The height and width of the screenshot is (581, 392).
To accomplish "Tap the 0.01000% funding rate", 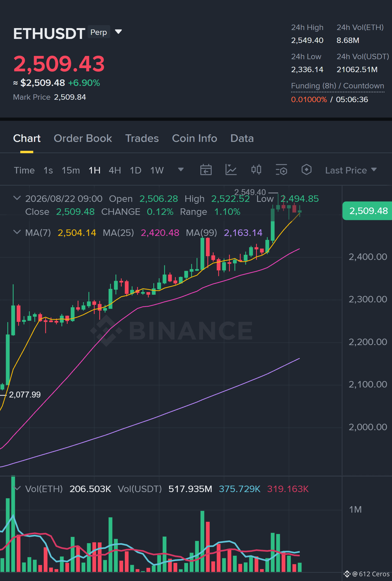I will (309, 99).
